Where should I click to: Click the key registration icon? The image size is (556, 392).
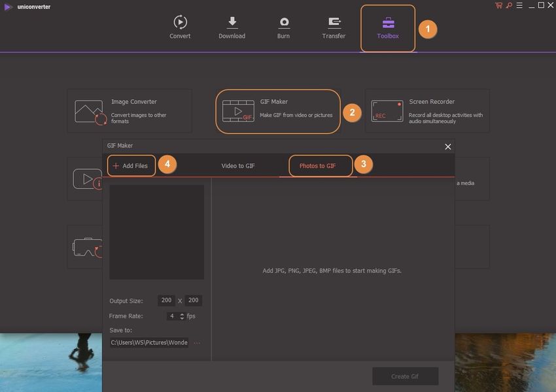pos(508,5)
